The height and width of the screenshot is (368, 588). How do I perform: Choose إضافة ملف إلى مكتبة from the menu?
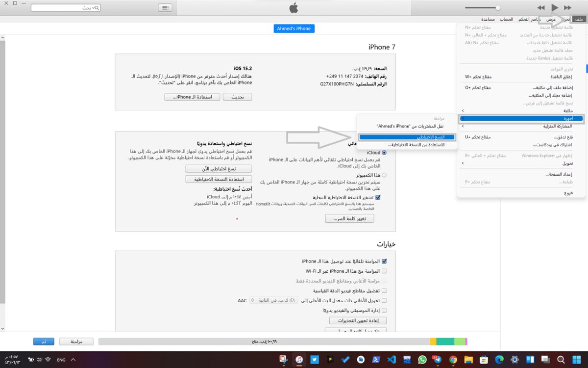coord(521,87)
